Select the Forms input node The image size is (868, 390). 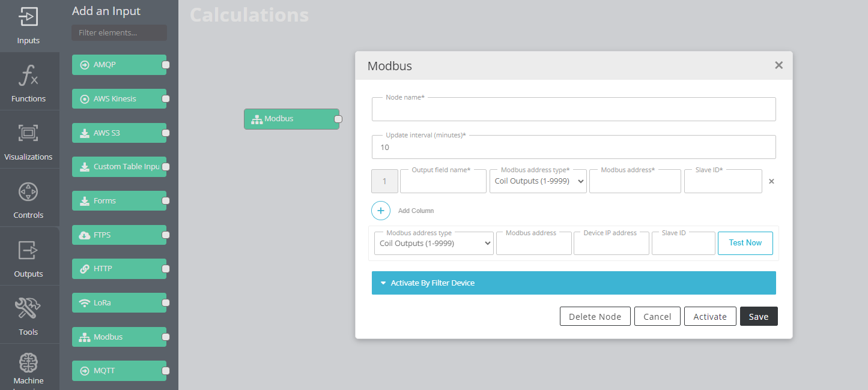pos(119,201)
